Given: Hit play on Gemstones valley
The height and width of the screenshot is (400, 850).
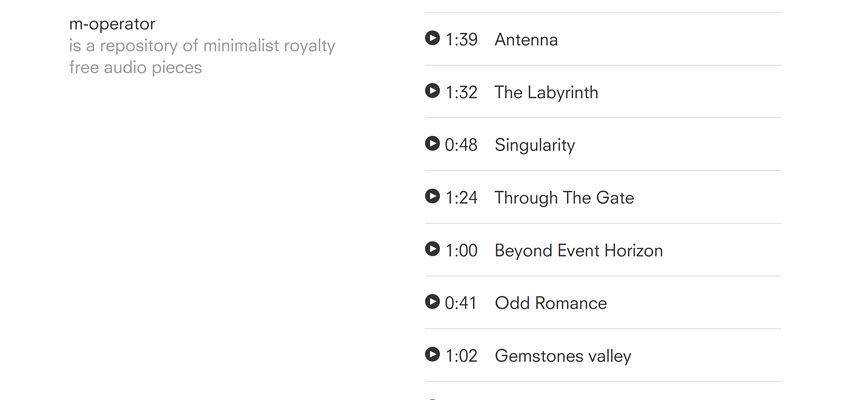Looking at the screenshot, I should pyautogui.click(x=432, y=354).
